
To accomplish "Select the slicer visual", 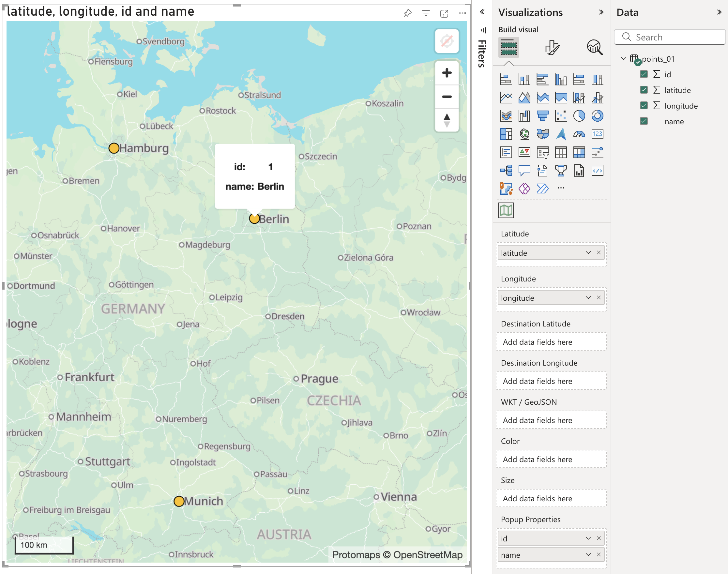I will coord(543,152).
